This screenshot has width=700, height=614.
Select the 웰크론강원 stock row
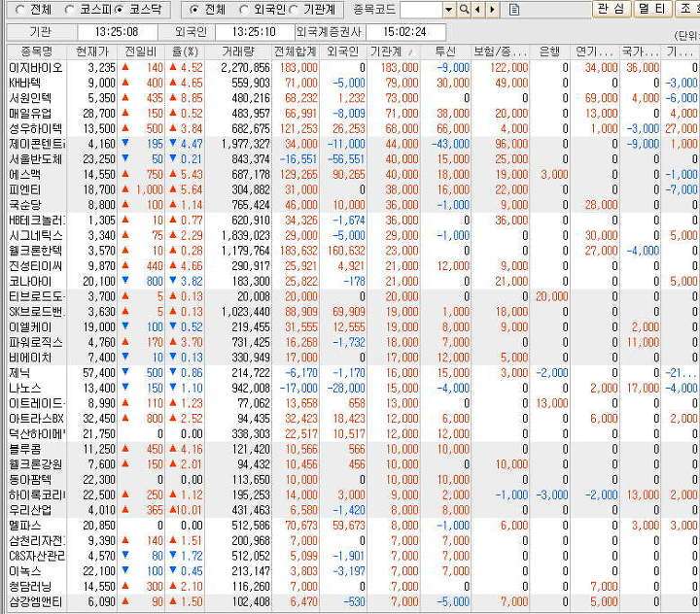353,464
